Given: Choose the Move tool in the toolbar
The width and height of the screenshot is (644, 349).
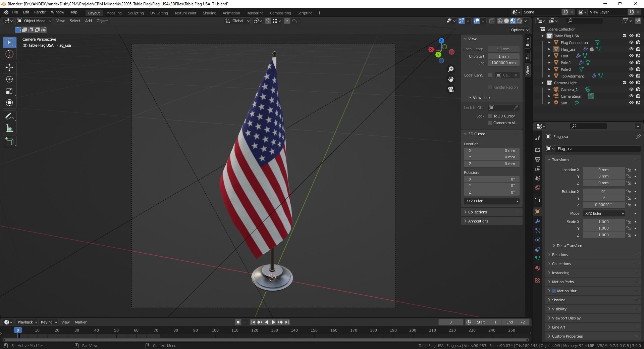Looking at the screenshot, I should (x=9, y=67).
